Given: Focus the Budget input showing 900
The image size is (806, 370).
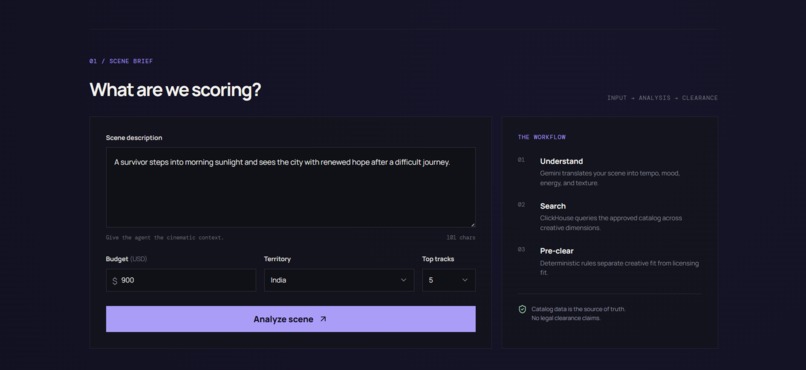Looking at the screenshot, I should click(x=181, y=280).
